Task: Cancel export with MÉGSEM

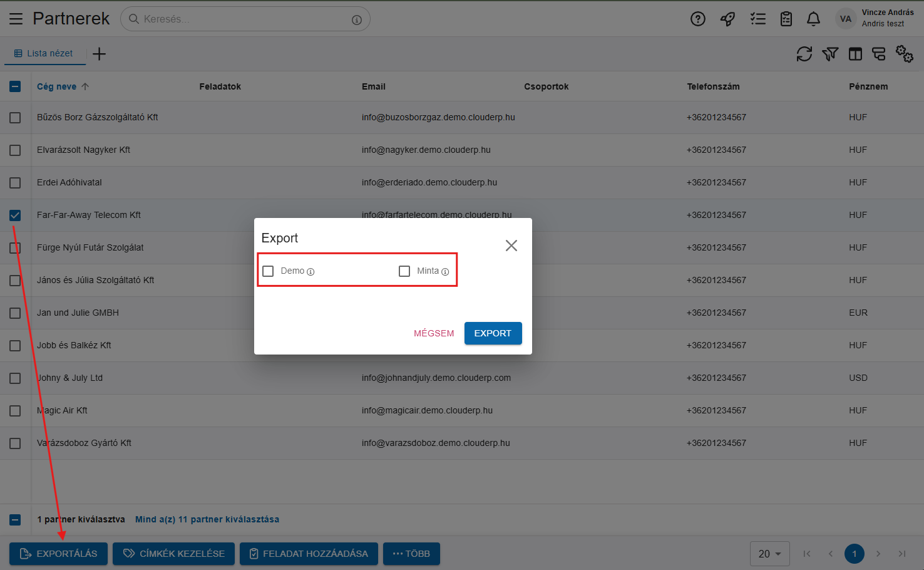Action: (434, 333)
